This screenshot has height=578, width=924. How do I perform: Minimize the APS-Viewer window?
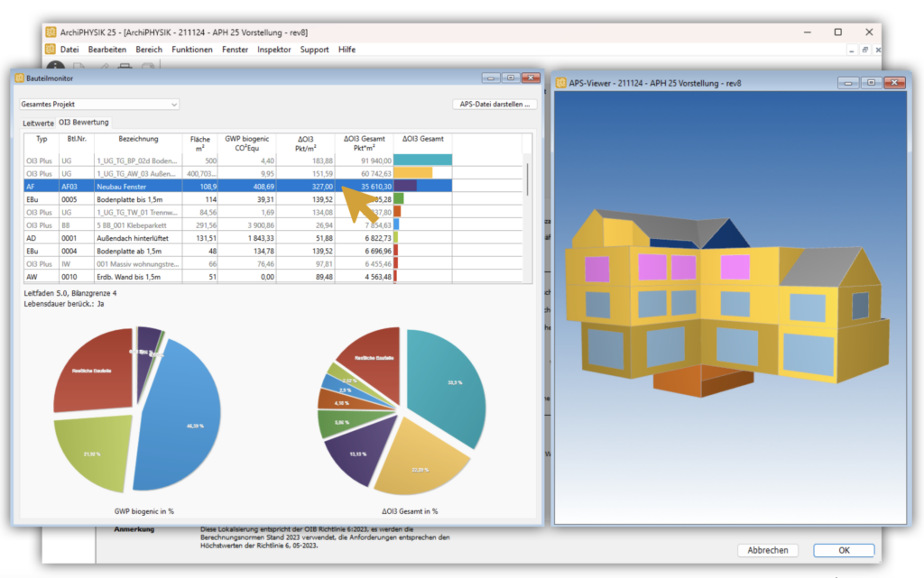(848, 83)
